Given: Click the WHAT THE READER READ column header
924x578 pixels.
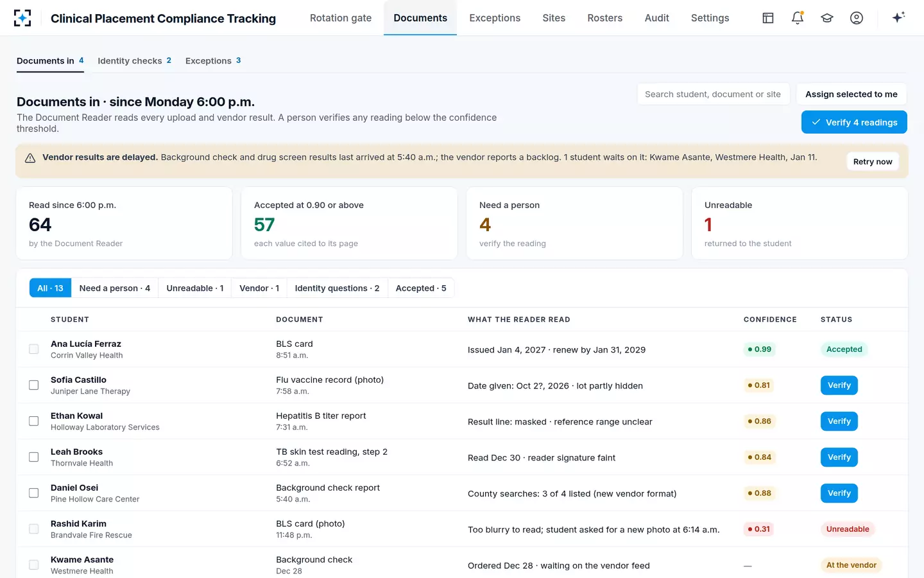Looking at the screenshot, I should pyautogui.click(x=518, y=320).
